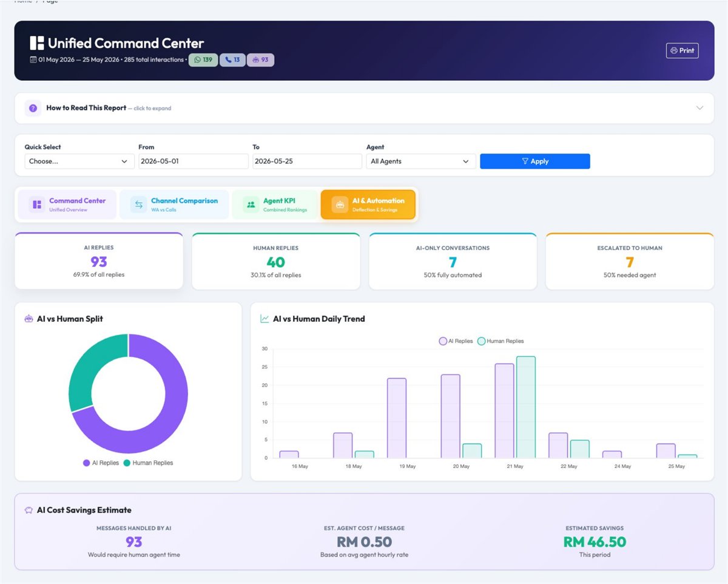Viewport: 728px width, 584px height.
Task: Click the 20 May AI Replies bar
Action: [x=451, y=416]
